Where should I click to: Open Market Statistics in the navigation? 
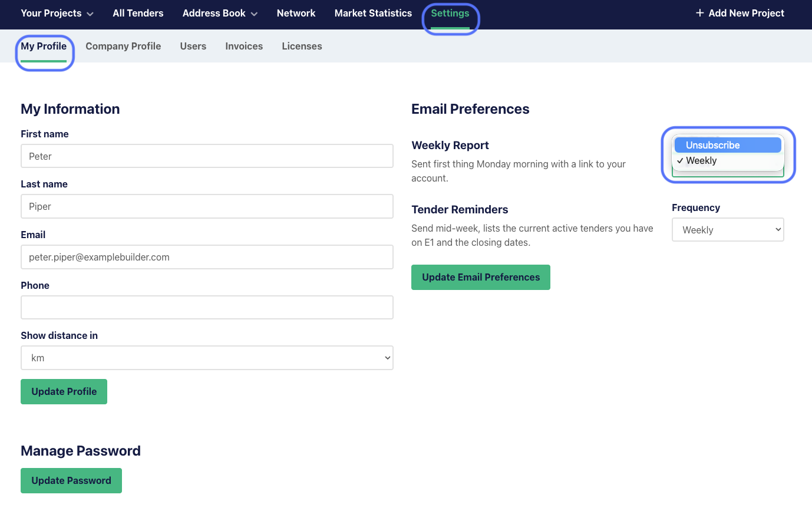[x=373, y=13]
